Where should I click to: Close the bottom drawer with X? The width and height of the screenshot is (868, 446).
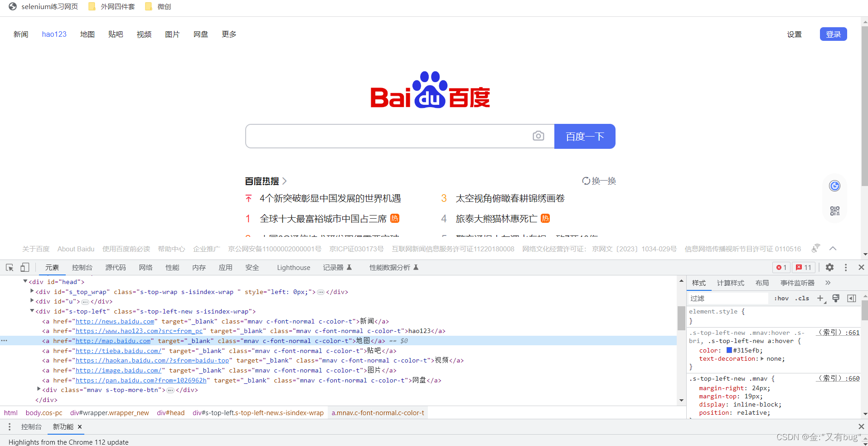pos(861,426)
